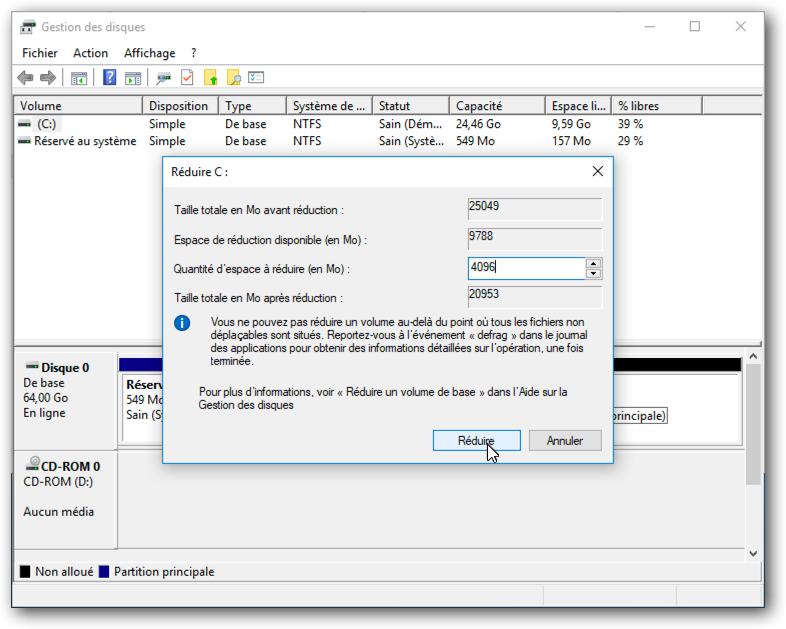Click scroll up arrow of disk pane
The image size is (786, 629).
tap(753, 356)
